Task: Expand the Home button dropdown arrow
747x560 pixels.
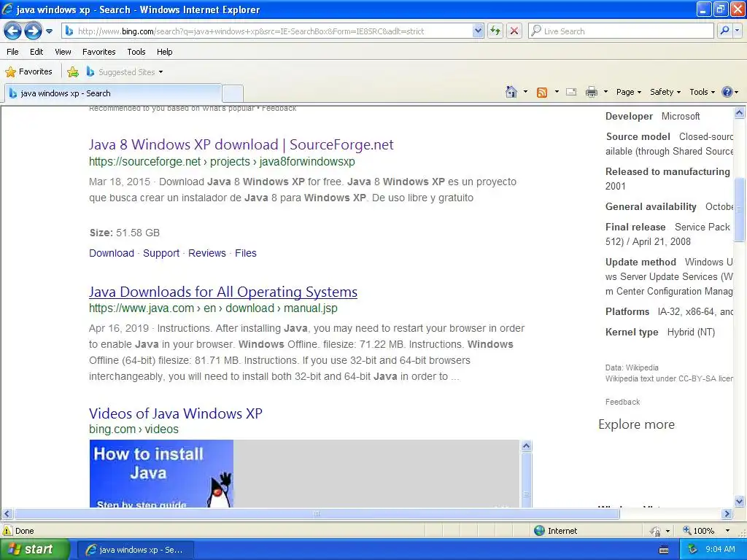Action: click(525, 92)
